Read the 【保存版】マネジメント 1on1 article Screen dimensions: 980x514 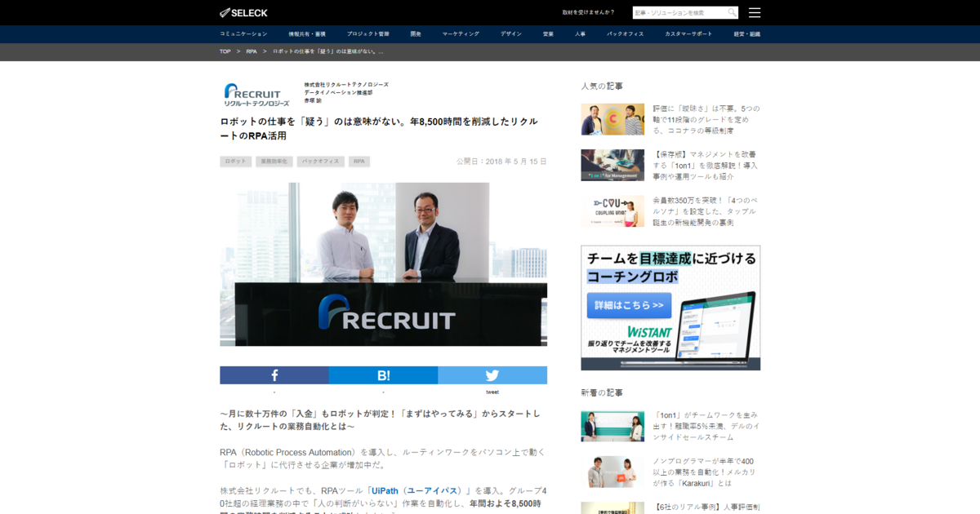[x=706, y=165]
